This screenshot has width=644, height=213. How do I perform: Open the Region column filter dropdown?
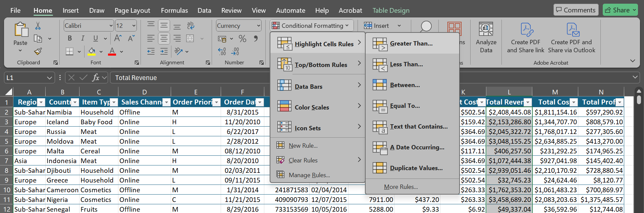[x=41, y=102]
